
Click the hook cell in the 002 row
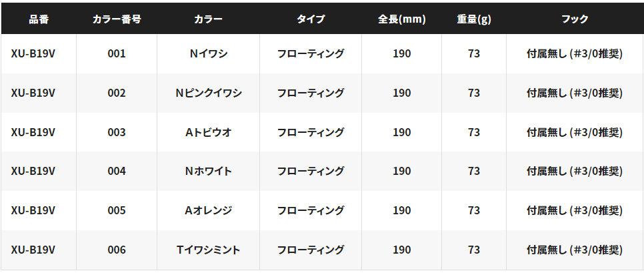575,93
